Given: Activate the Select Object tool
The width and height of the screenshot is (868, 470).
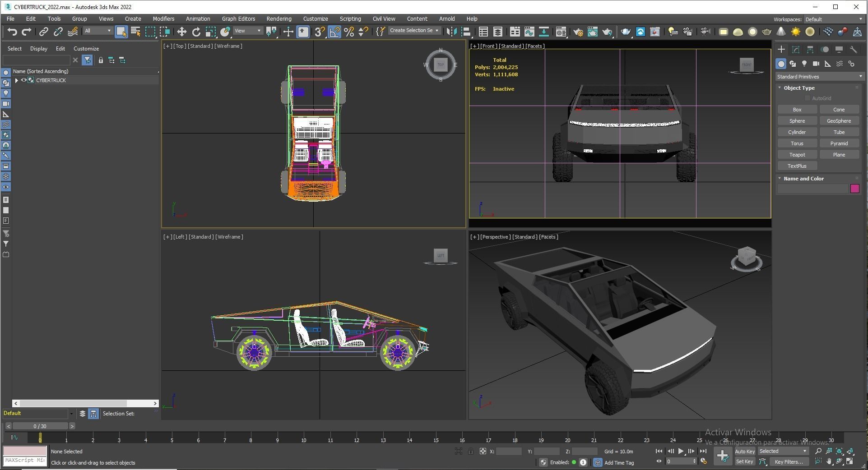Looking at the screenshot, I should pyautogui.click(x=121, y=32).
